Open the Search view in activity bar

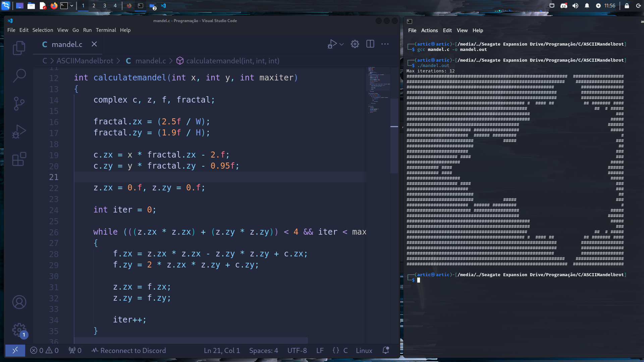click(x=19, y=76)
